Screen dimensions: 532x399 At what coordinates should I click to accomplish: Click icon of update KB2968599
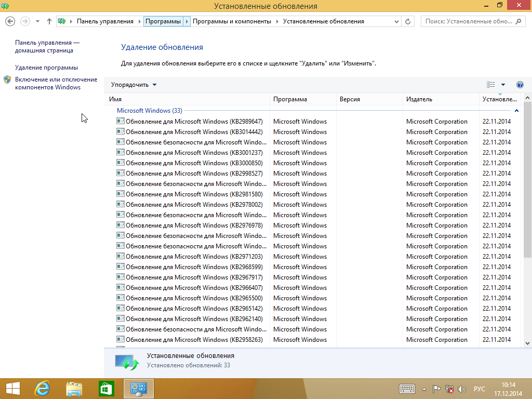pos(120,267)
